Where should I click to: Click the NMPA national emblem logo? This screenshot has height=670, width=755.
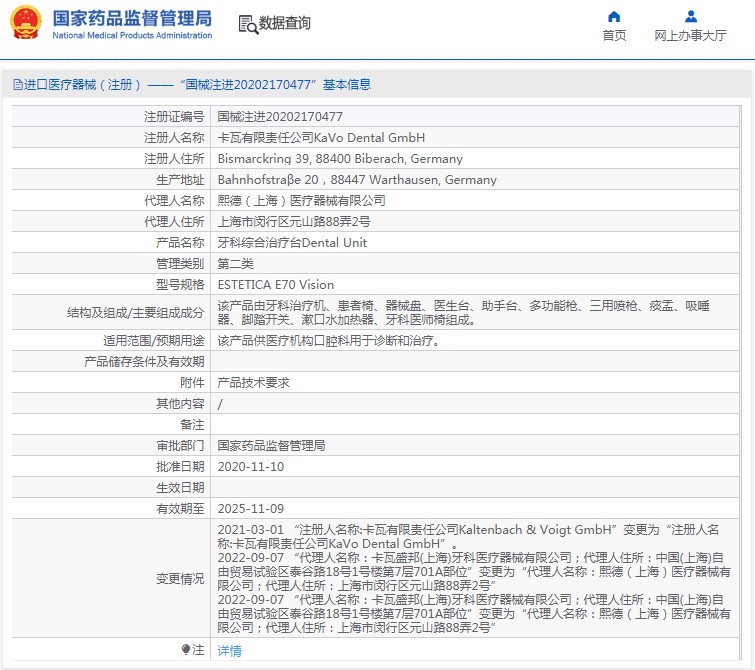pos(26,23)
